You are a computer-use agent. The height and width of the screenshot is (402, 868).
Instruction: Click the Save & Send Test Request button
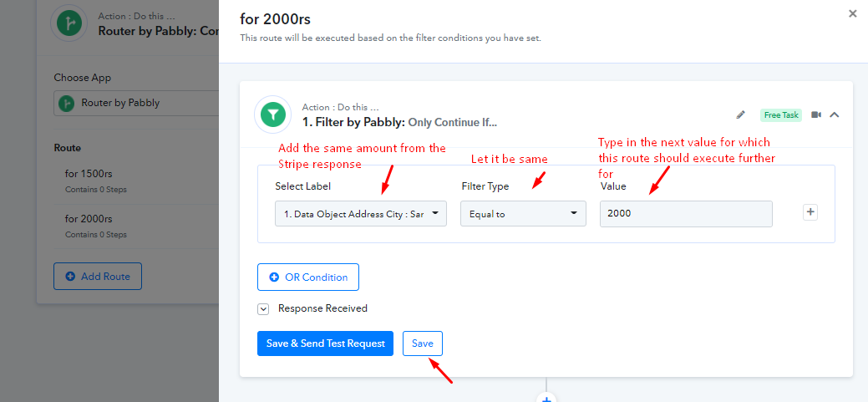point(326,343)
